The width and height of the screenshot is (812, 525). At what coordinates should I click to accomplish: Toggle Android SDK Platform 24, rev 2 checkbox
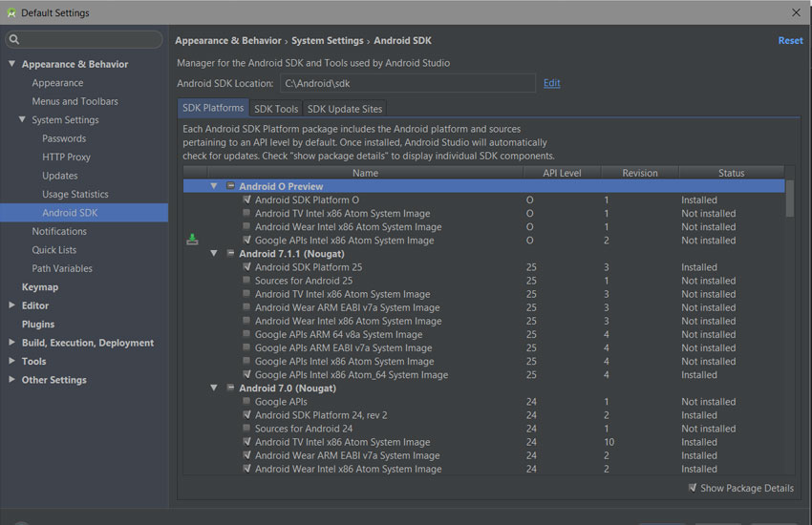coord(247,415)
